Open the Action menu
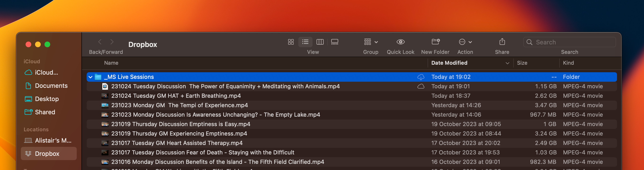The width and height of the screenshot is (644, 170). tap(465, 42)
